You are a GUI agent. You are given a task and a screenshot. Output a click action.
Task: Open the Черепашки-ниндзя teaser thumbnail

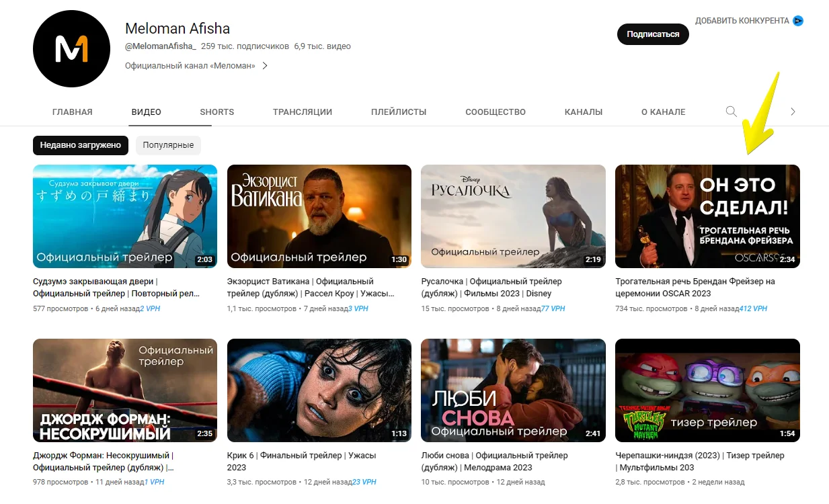707,390
